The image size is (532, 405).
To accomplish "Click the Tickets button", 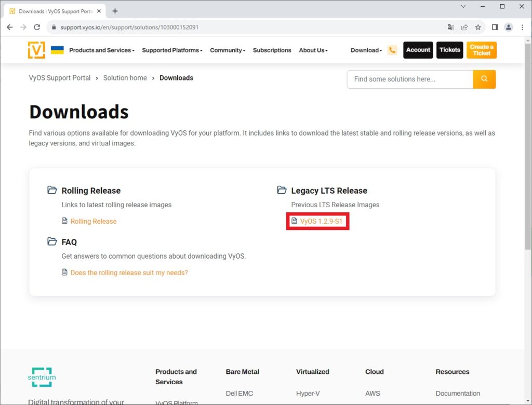I will point(449,50).
